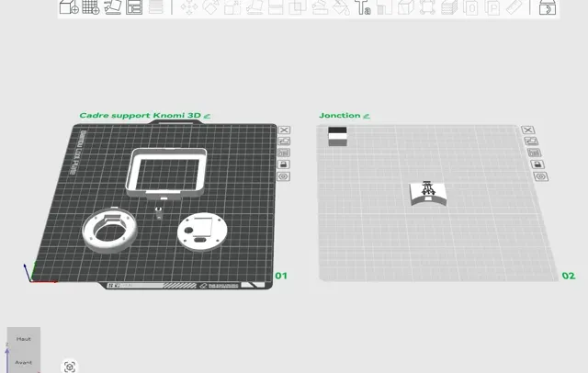The height and width of the screenshot is (373, 588).
Task: Click the Auto orient toolbar icon
Action: (112, 6)
